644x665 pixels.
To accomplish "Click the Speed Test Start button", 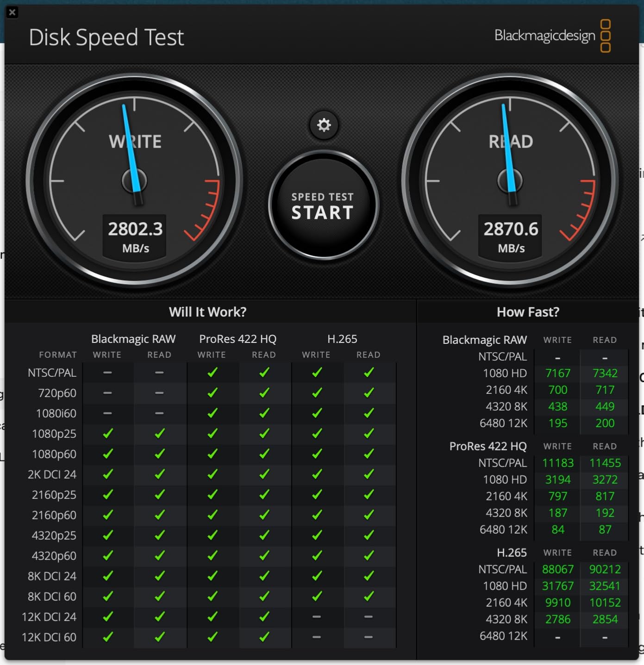I will (x=323, y=205).
